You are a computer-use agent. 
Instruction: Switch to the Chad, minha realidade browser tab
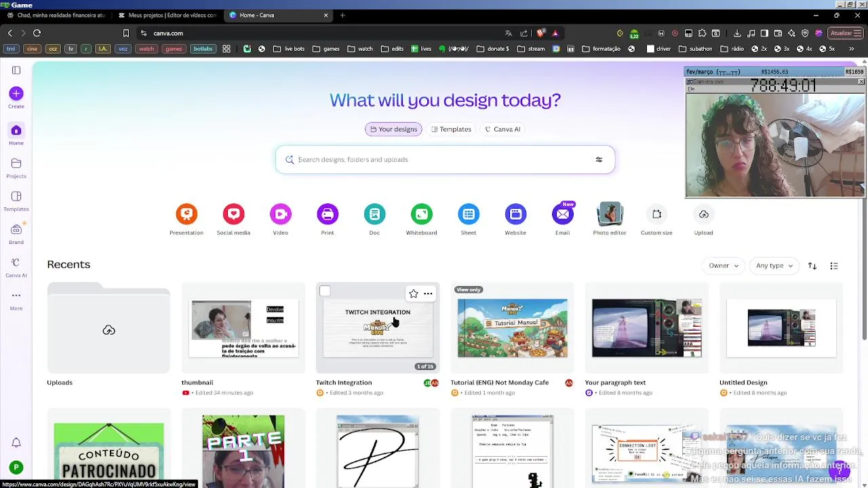[x=56, y=15]
